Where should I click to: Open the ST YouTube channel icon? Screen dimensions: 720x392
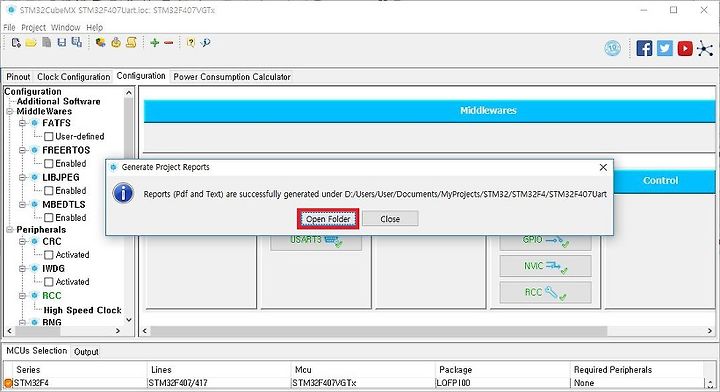tap(685, 48)
